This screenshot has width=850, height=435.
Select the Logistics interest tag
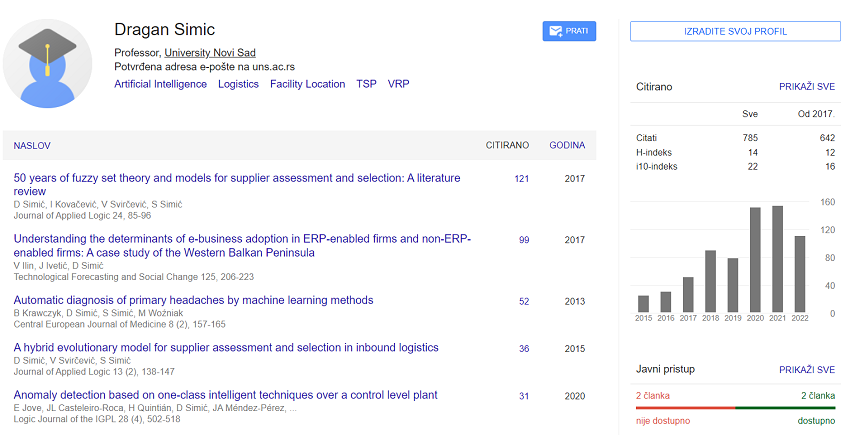238,84
